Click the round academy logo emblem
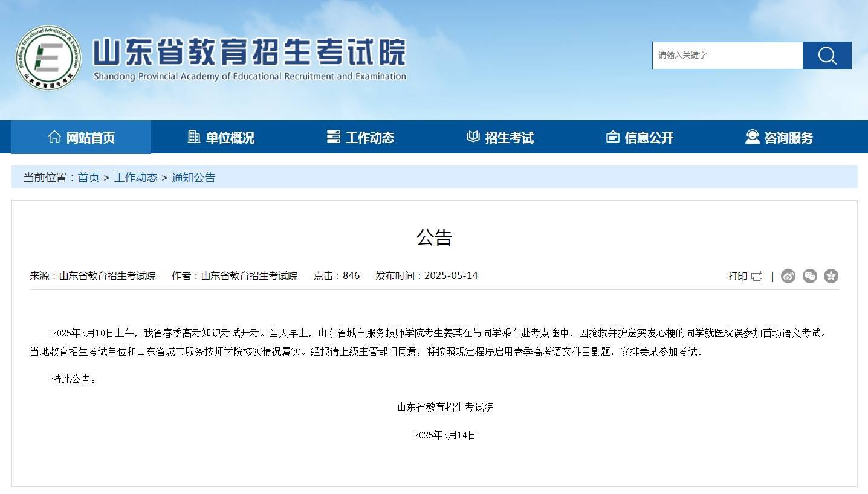The image size is (868, 494). tap(48, 58)
